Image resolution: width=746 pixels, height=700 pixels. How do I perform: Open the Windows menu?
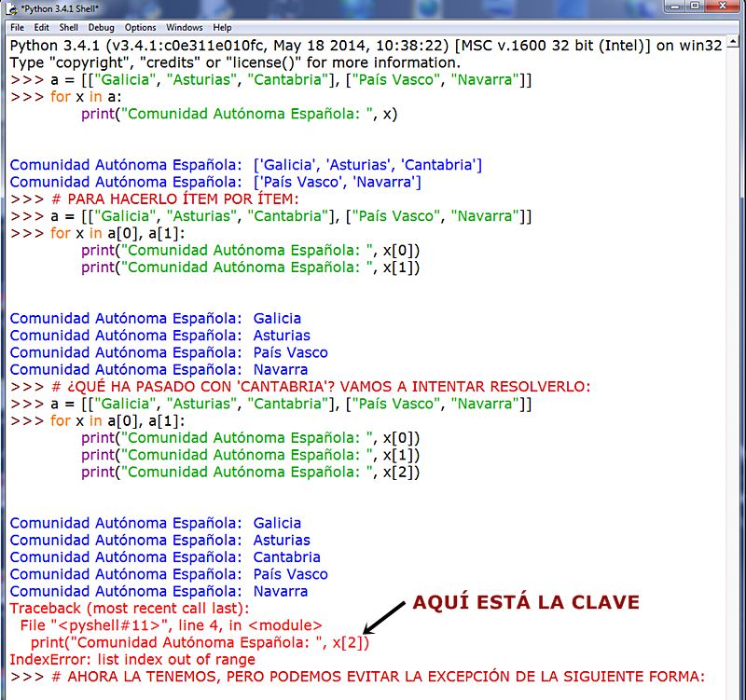(x=184, y=27)
